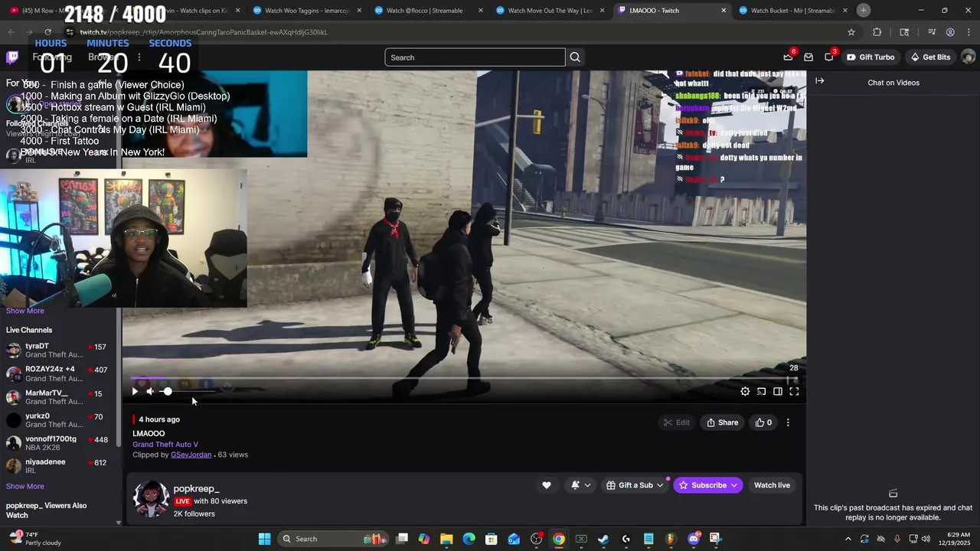The width and height of the screenshot is (980, 551).
Task: Open clip more options three-dot menu
Action: point(788,422)
